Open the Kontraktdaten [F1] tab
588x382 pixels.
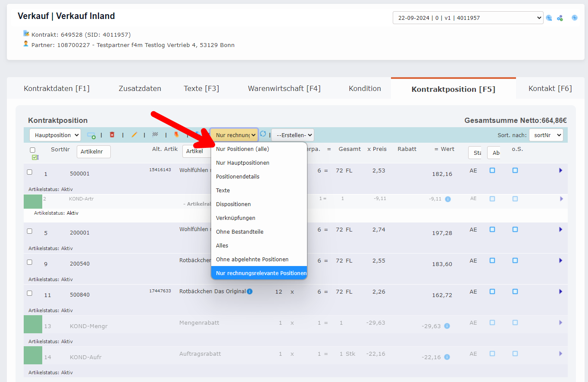56,88
